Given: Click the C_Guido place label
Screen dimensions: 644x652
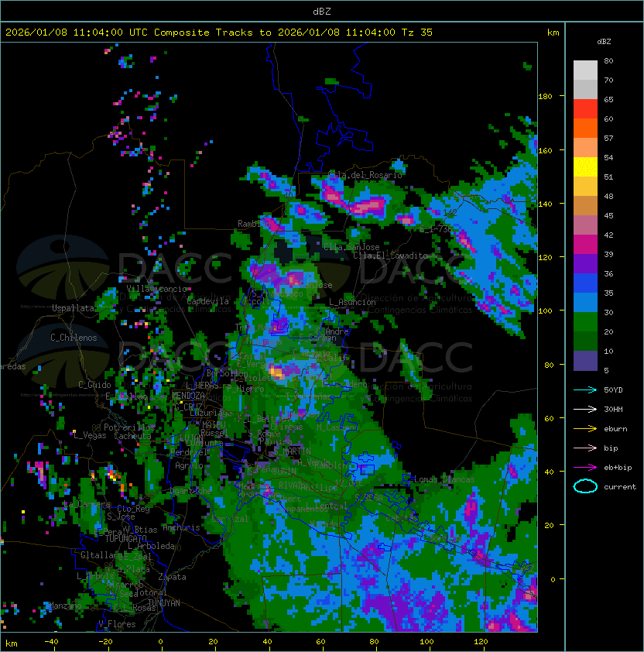Looking at the screenshot, I should pyautogui.click(x=94, y=385).
